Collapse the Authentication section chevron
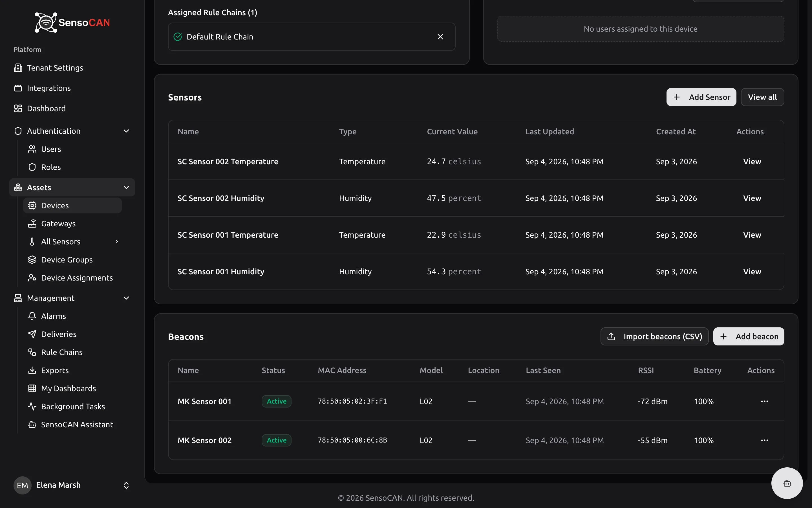The image size is (812, 508). point(126,131)
